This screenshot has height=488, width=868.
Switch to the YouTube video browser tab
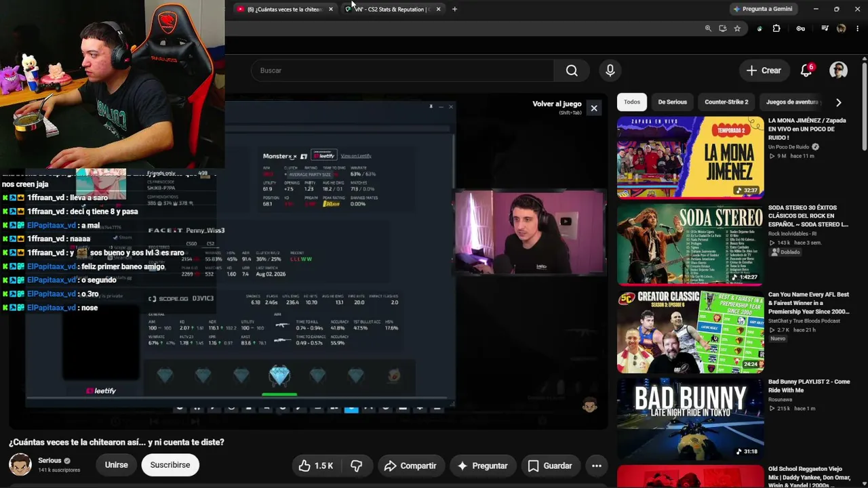pyautogui.click(x=285, y=9)
